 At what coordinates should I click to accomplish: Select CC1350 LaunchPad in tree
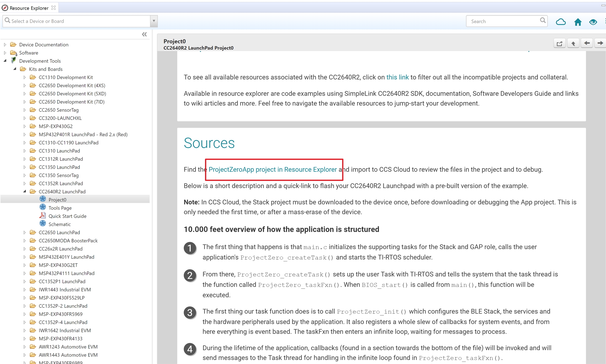coord(59,167)
